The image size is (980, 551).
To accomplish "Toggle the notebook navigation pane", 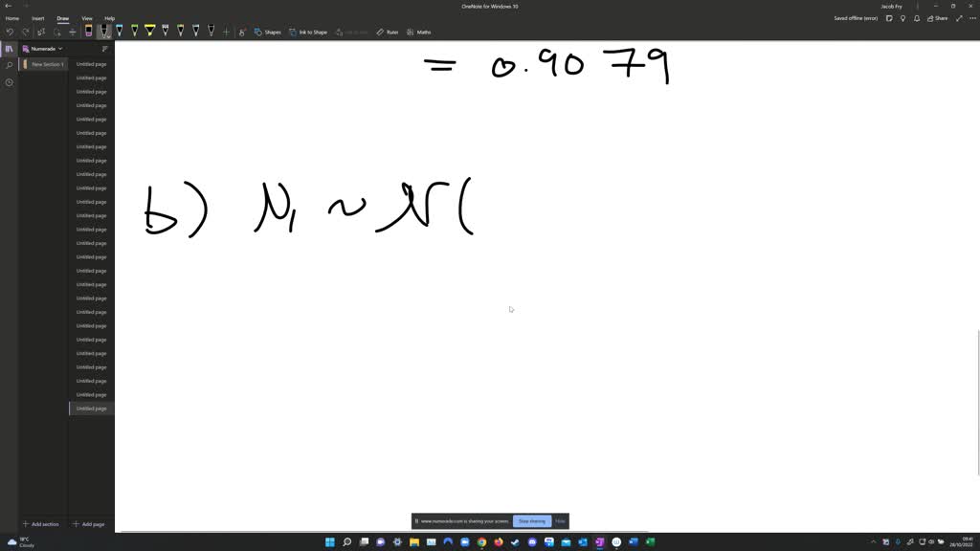I will (x=10, y=48).
